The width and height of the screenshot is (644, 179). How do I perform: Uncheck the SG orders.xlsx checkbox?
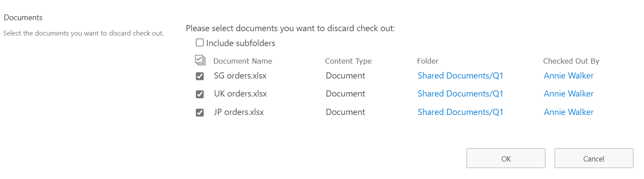point(200,76)
